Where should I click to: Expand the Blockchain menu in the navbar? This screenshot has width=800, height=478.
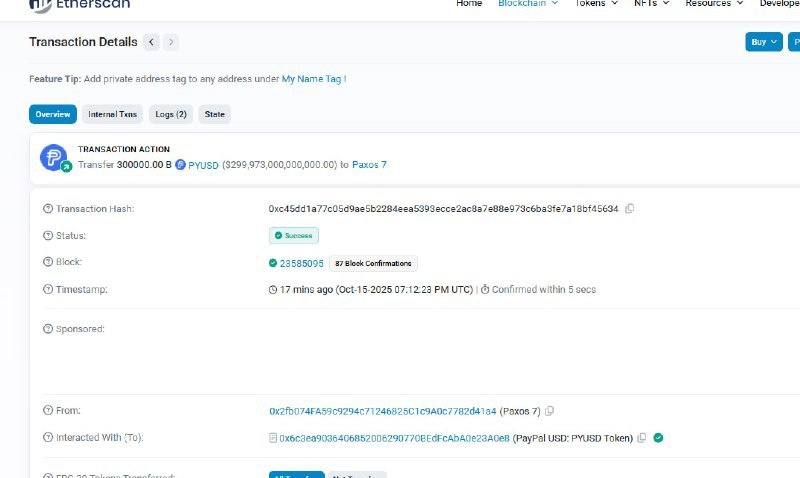528,4
